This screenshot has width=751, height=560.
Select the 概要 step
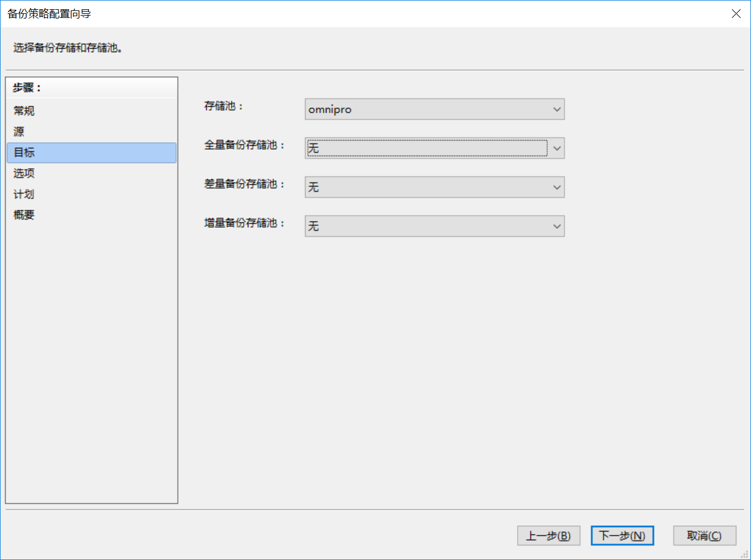[x=24, y=215]
